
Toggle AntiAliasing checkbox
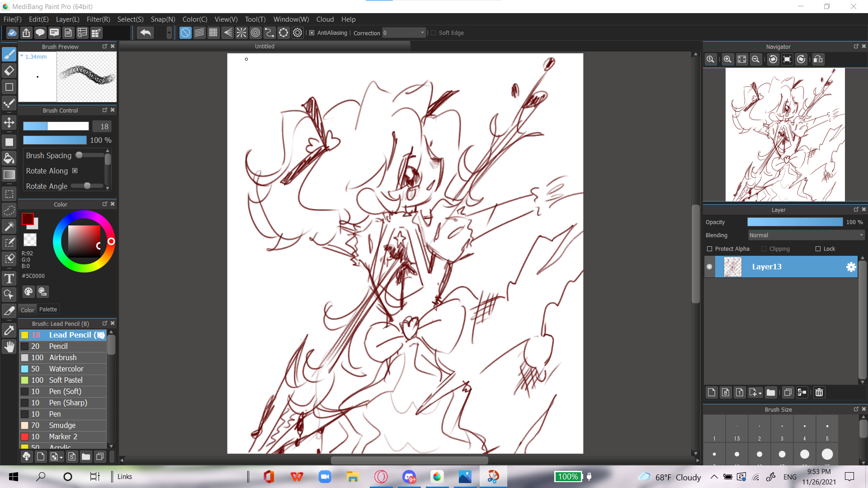[x=312, y=33]
